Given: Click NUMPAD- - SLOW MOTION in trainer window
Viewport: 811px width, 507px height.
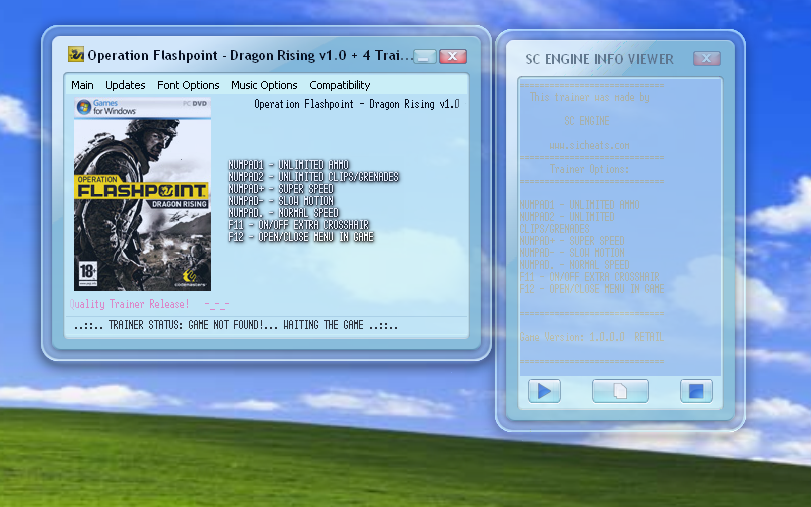Looking at the screenshot, I should [281, 201].
